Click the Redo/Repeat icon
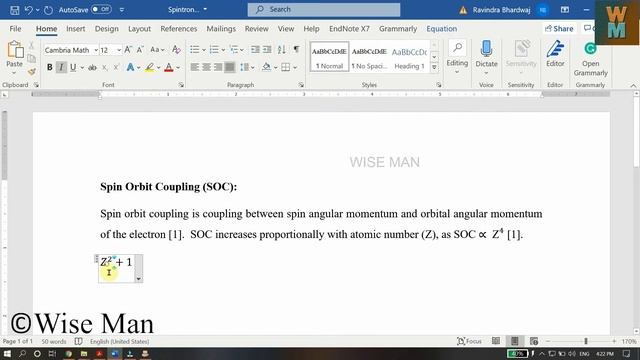The height and width of the screenshot is (360, 640). (x=48, y=10)
